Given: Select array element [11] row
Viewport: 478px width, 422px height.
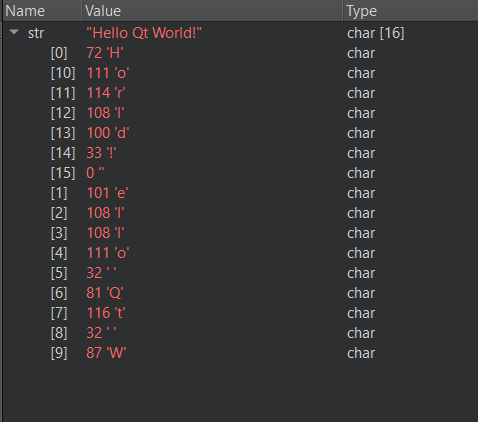Looking at the screenshot, I should 241,93.
